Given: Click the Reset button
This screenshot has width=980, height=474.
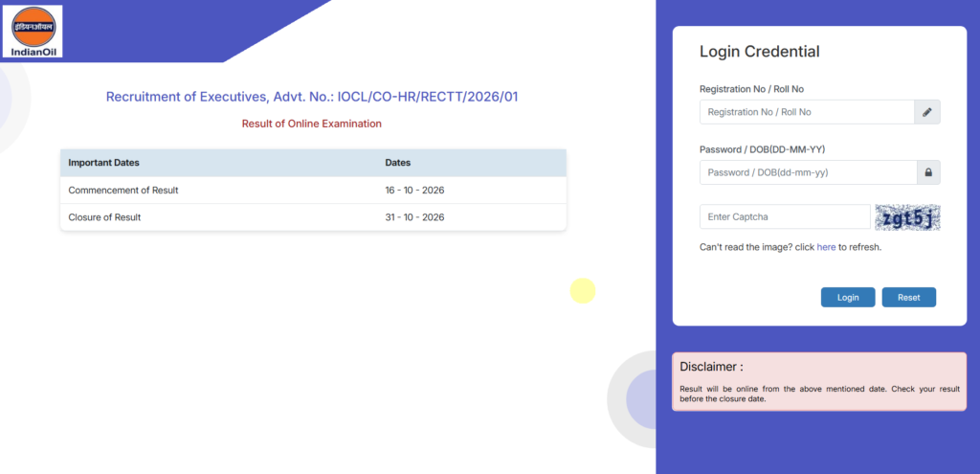Looking at the screenshot, I should 909,298.
